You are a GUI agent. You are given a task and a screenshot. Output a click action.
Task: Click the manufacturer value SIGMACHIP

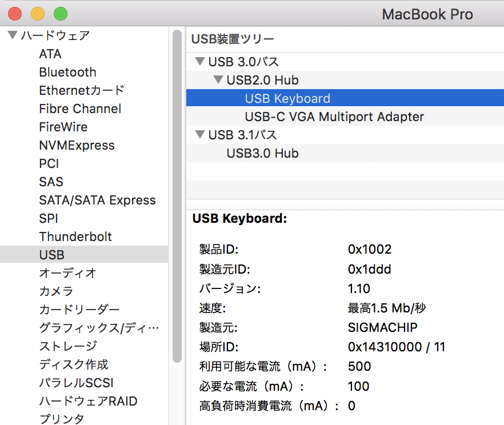[382, 328]
